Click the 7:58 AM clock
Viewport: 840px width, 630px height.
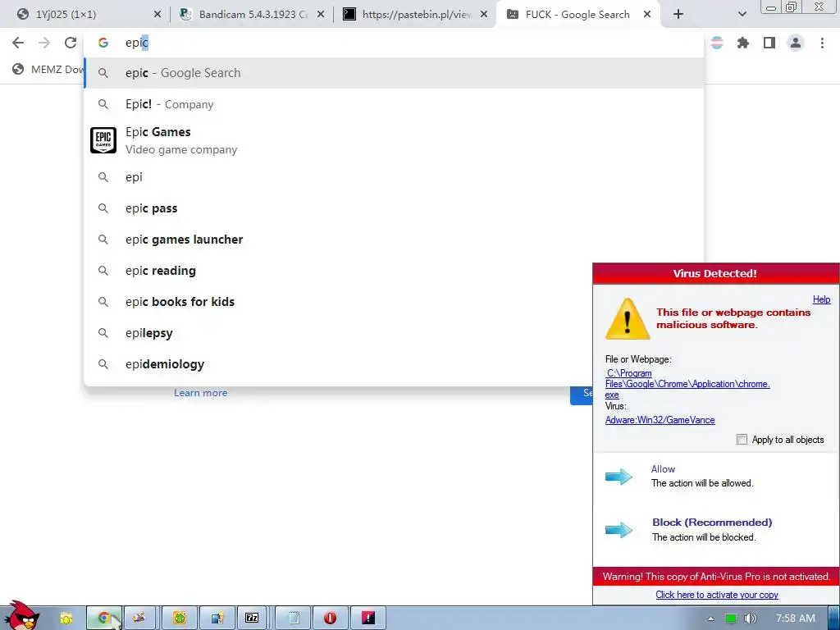coord(796,619)
